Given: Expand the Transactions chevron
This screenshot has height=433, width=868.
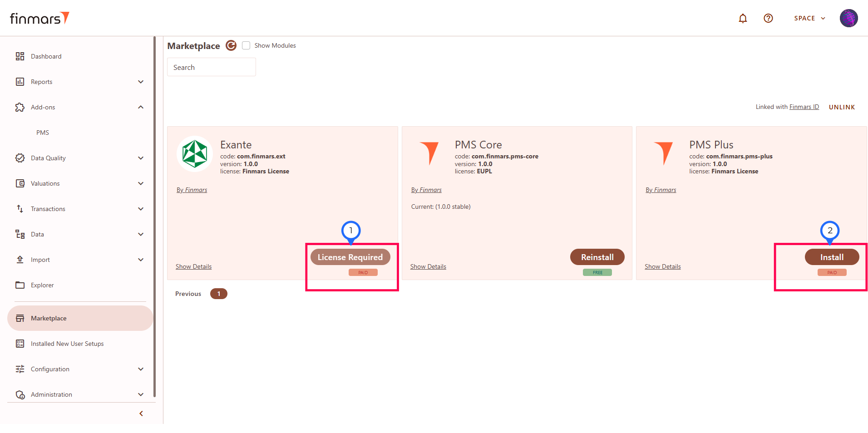Looking at the screenshot, I should click(x=141, y=209).
